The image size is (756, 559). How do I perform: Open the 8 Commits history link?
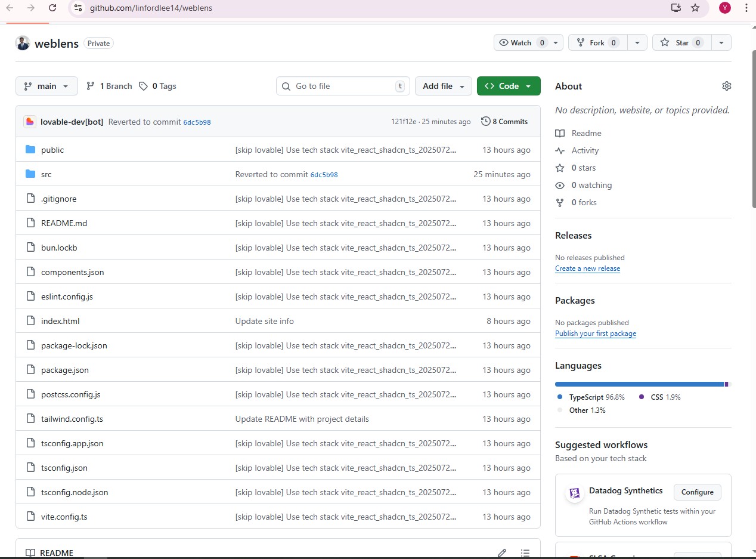click(x=504, y=121)
